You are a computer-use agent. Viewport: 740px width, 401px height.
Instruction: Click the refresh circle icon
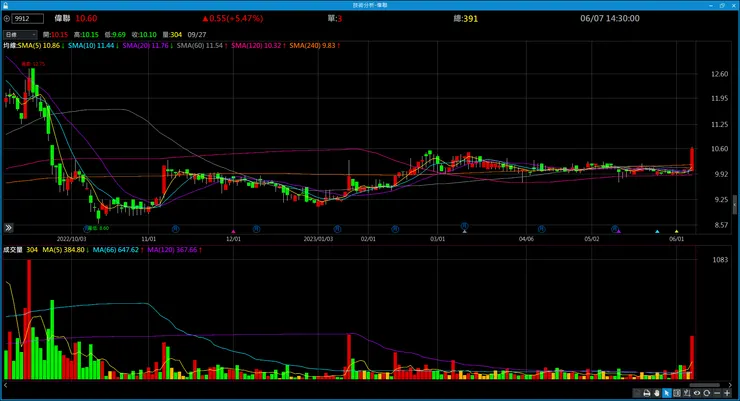pos(706,393)
